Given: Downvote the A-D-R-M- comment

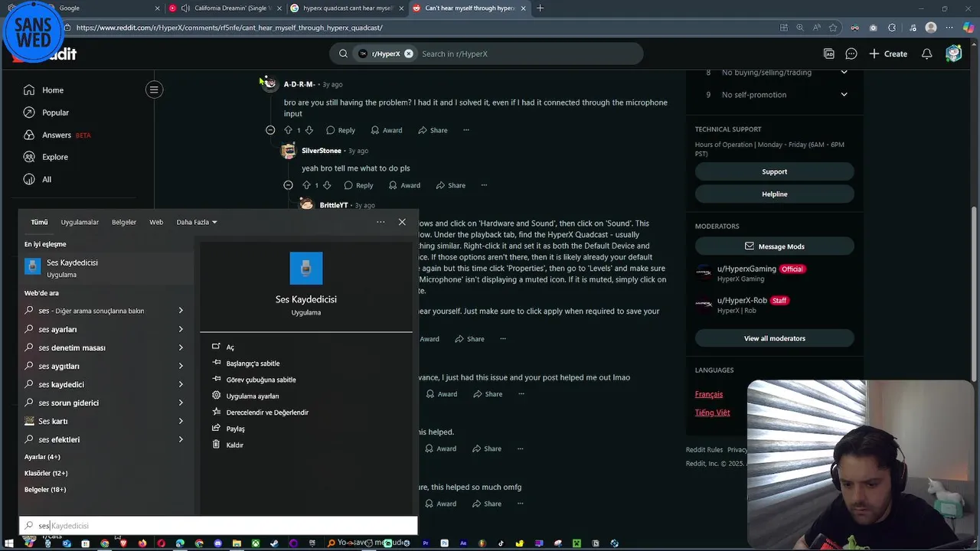Looking at the screenshot, I should [309, 130].
